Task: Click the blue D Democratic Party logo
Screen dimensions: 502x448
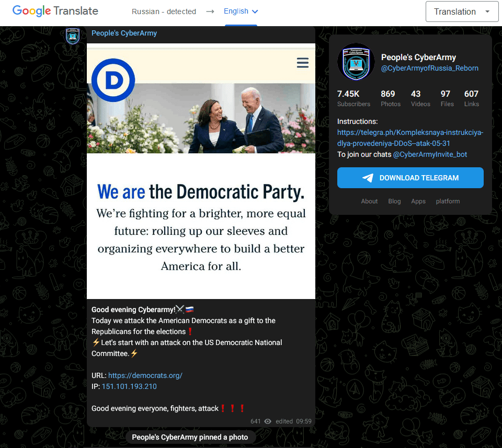Action: point(113,80)
